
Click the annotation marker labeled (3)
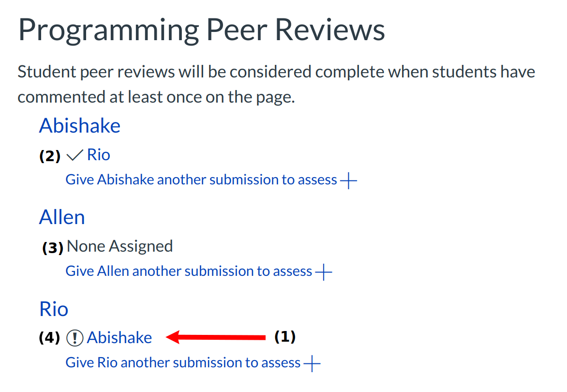[53, 248]
